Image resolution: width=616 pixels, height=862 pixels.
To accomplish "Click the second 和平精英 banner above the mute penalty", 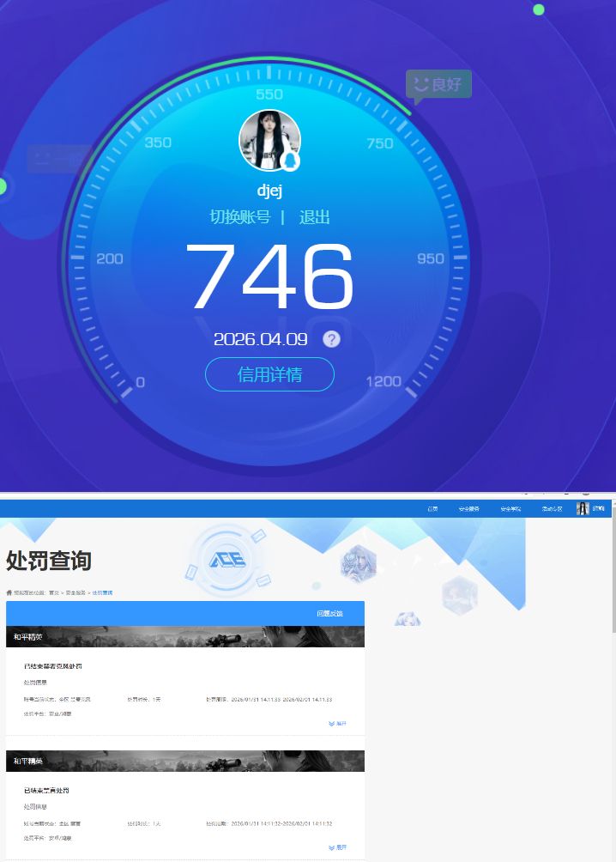I will tap(185, 761).
